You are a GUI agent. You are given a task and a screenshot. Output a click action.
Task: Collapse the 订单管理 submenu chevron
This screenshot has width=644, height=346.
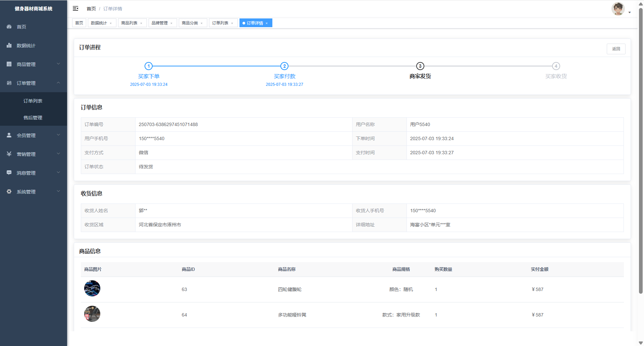tap(58, 83)
